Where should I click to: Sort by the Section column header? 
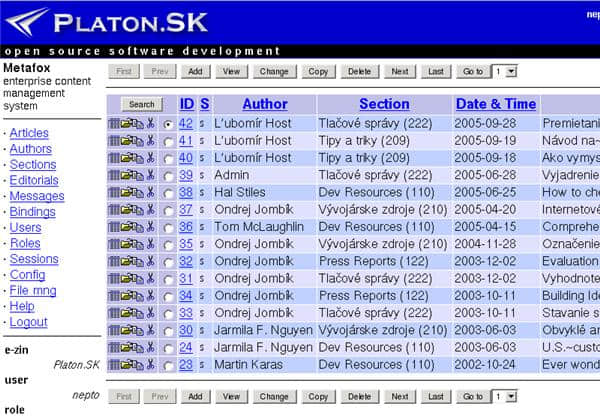[384, 104]
